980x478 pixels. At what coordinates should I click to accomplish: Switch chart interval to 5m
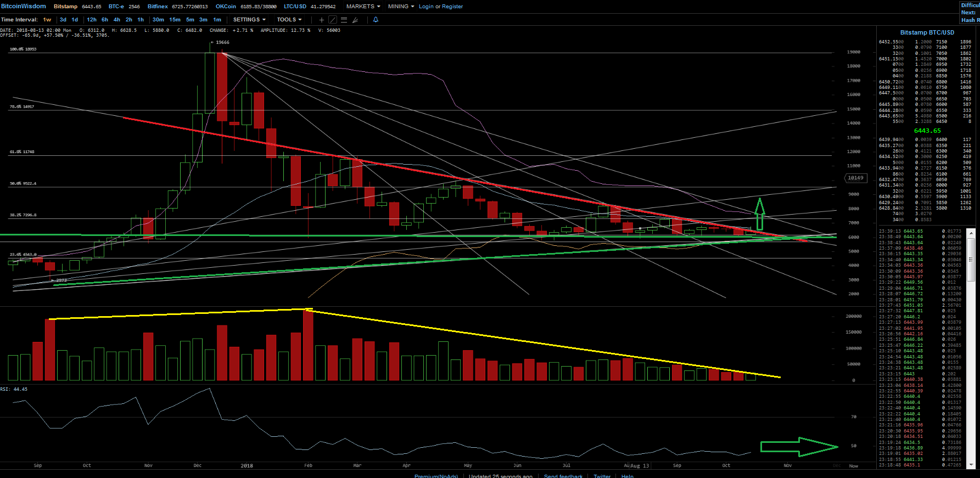(190, 20)
